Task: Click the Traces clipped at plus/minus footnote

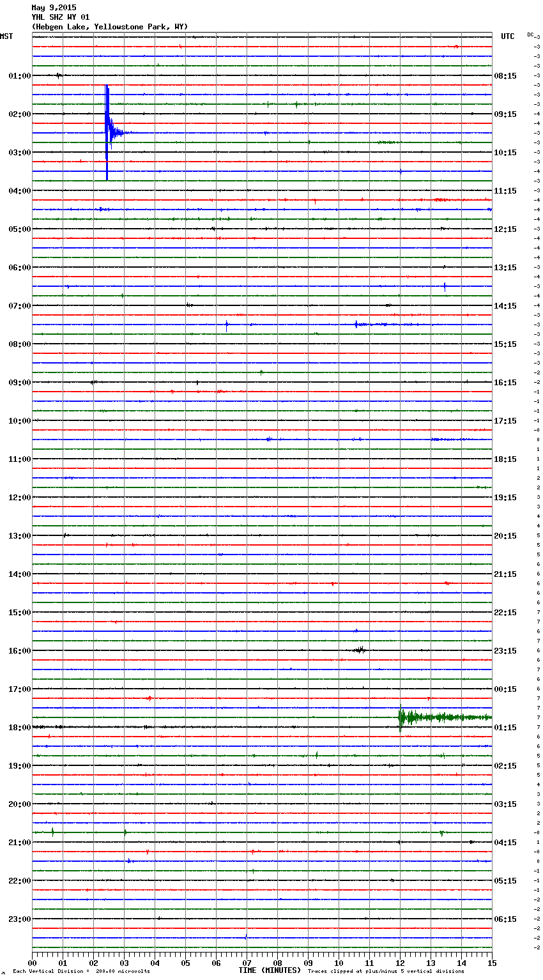Action: pos(386,972)
